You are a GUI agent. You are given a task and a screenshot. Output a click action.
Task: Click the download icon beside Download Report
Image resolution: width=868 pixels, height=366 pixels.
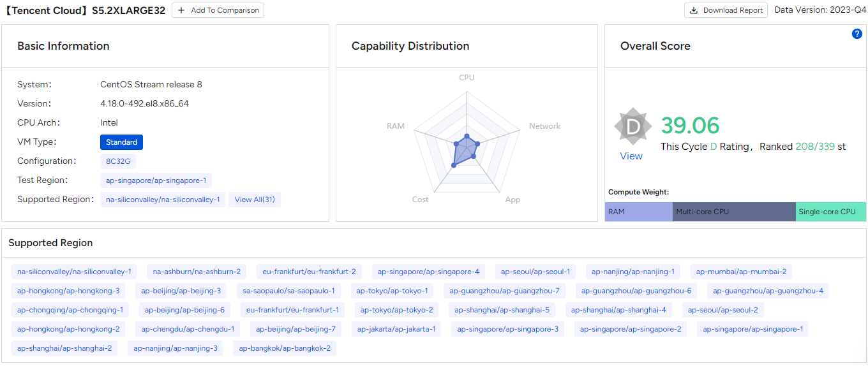[x=694, y=10]
